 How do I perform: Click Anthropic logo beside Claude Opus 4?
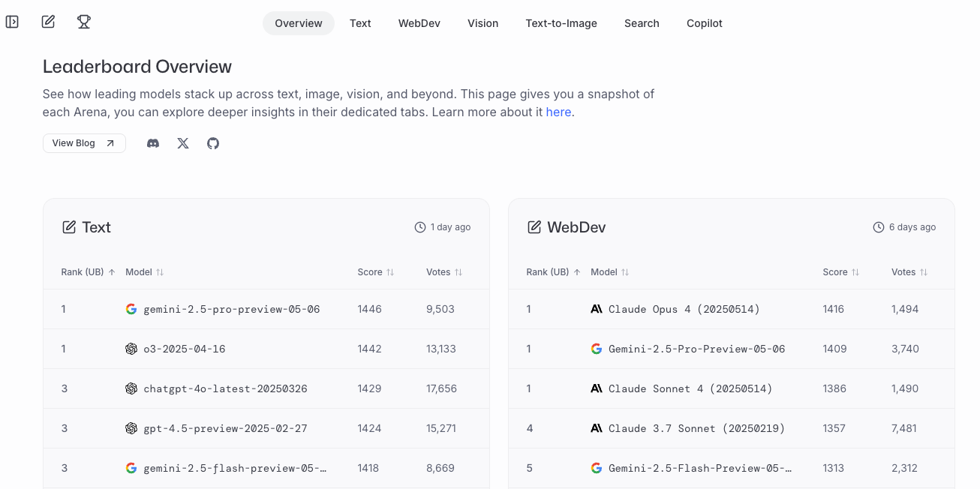click(597, 309)
